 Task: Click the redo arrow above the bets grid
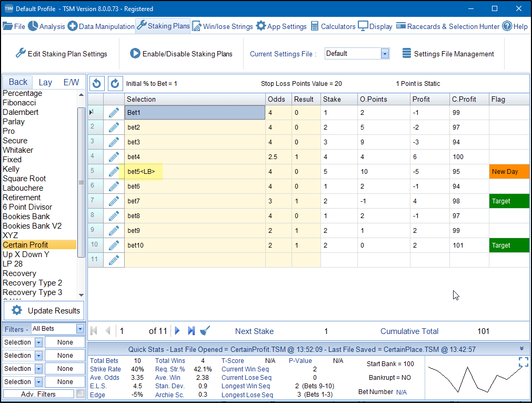coord(115,83)
